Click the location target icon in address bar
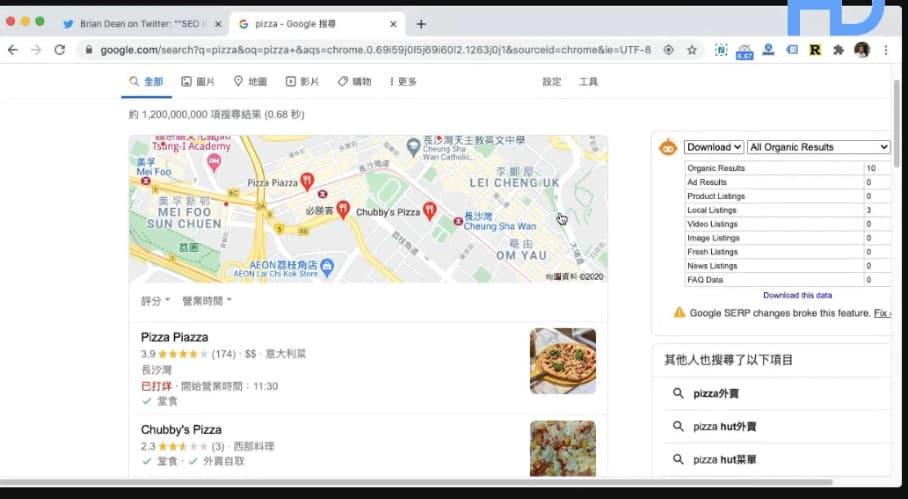The image size is (908, 499). coord(668,50)
